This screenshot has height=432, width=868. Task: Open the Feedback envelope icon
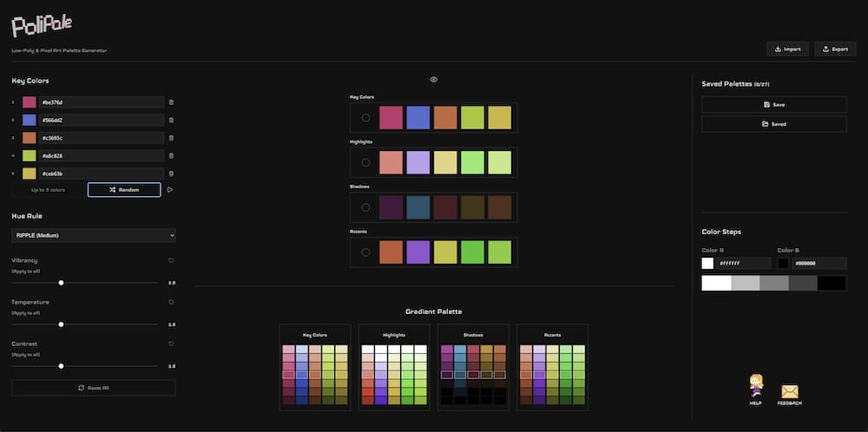(789, 392)
